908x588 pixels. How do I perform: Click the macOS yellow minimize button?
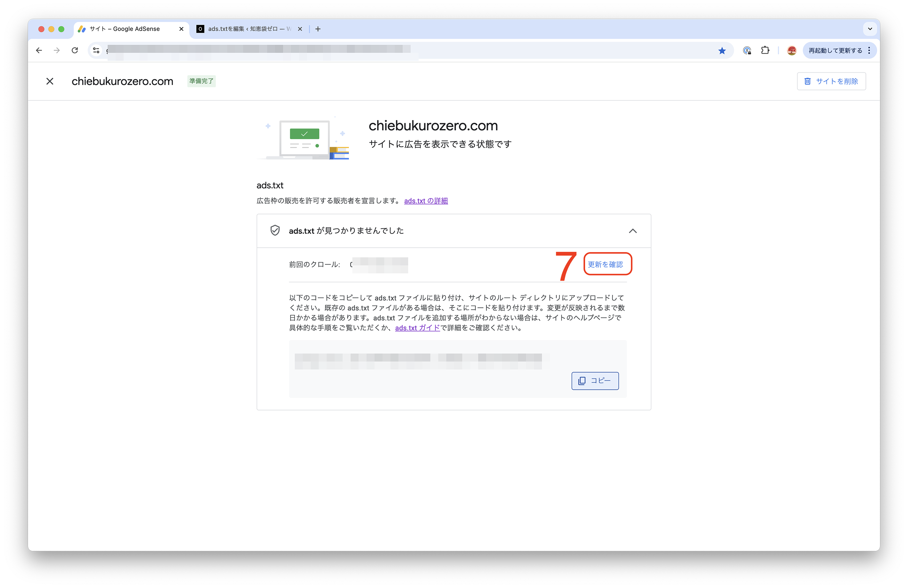(52, 29)
